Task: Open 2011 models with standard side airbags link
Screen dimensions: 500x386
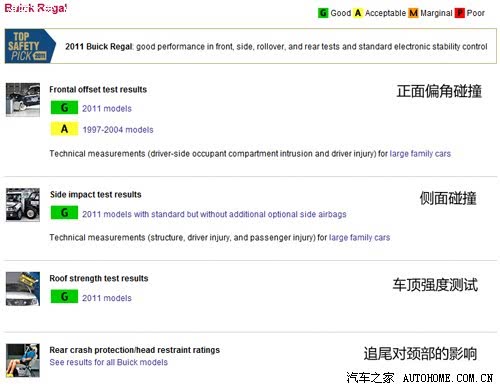Action: pyautogui.click(x=214, y=214)
